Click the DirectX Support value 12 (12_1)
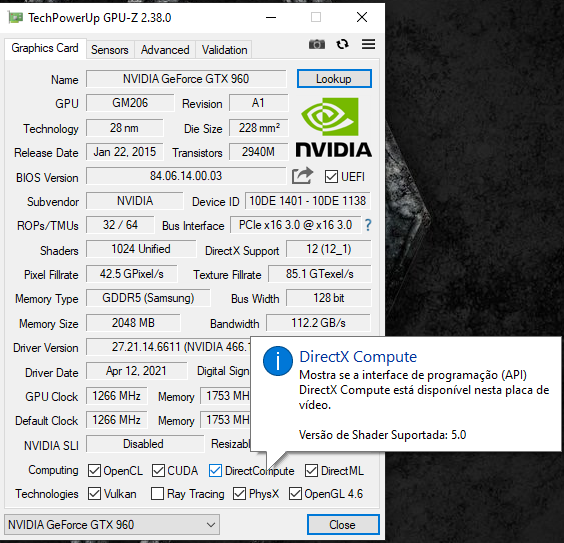The image size is (564, 543). [328, 249]
